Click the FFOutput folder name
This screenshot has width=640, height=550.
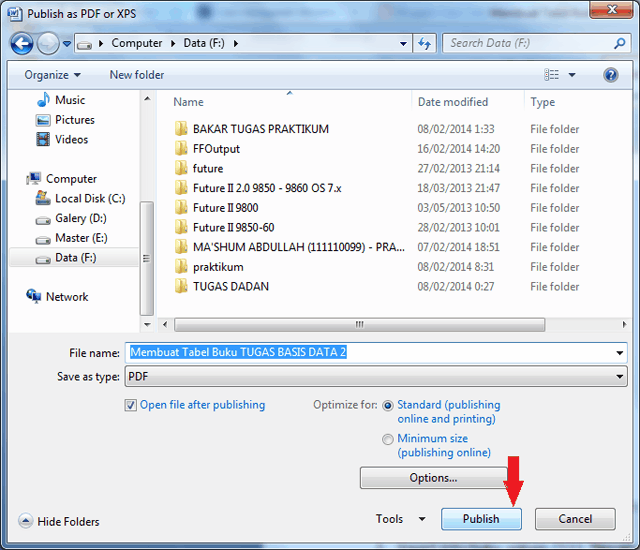(x=216, y=149)
